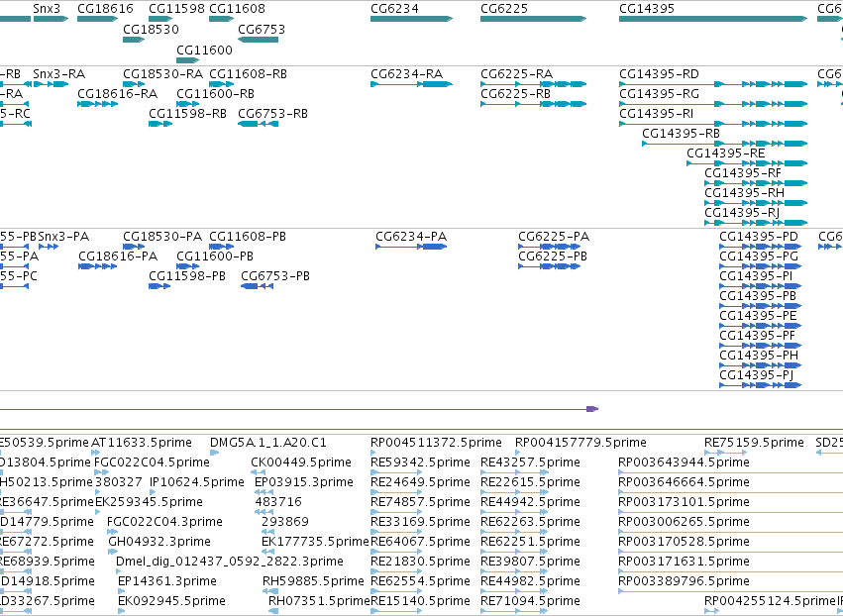The height and width of the screenshot is (616, 843).
Task: Click transcript CG14395-RB
Action: (682, 134)
